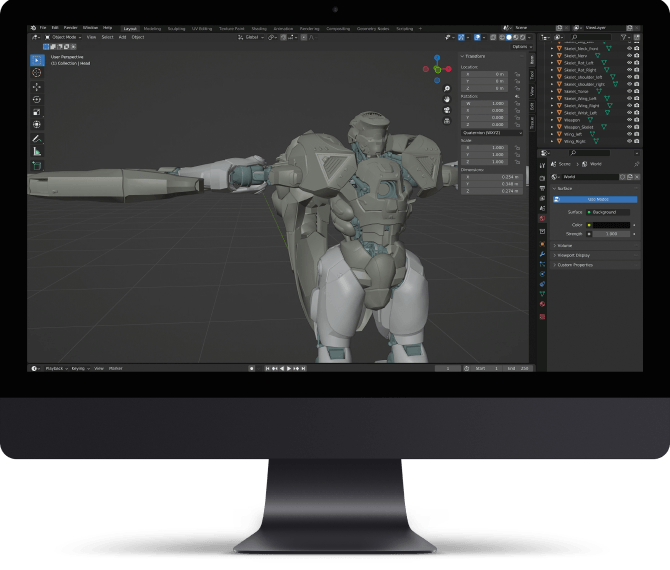Open the Modifier properties wrench tab

(541, 255)
